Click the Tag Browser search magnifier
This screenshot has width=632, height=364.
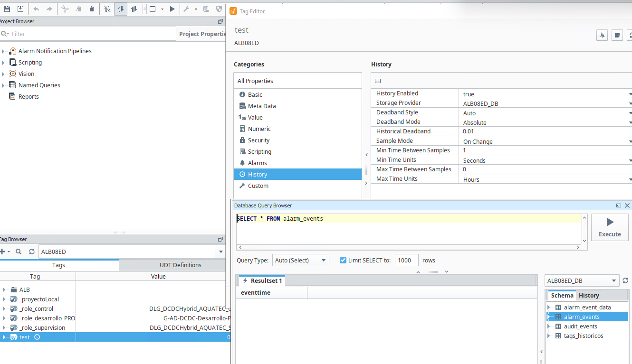click(x=19, y=252)
